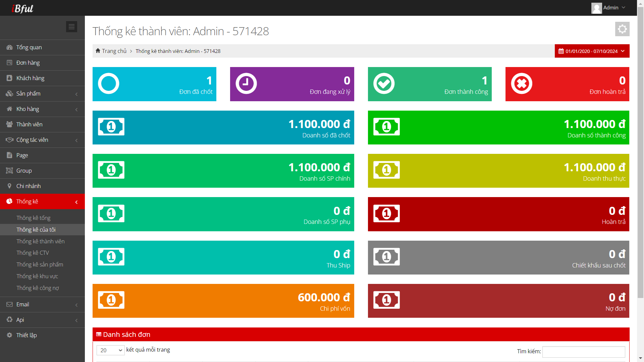Click money icon on Doanh số thành công card
This screenshot has height=362, width=644.
[386, 127]
